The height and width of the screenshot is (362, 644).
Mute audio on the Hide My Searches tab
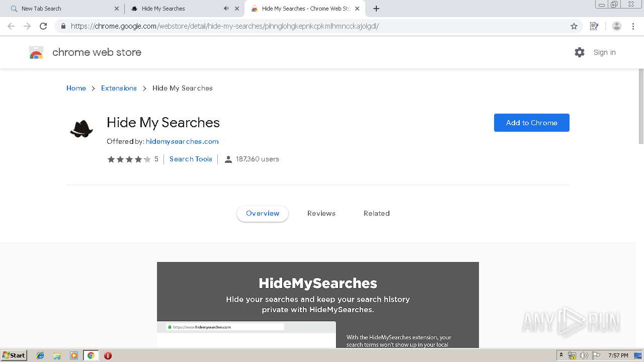coord(226,9)
